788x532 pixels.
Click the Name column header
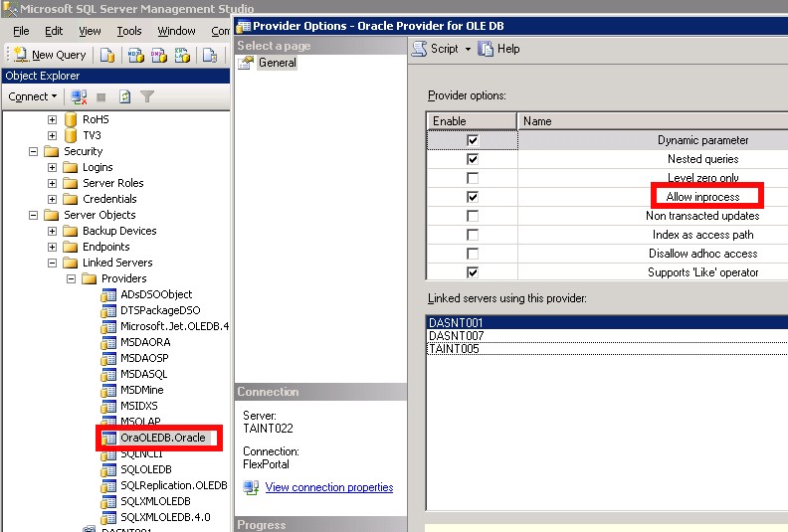point(653,121)
